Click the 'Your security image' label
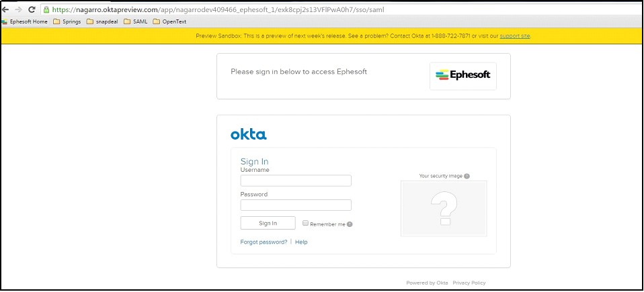The image size is (644, 292). [441, 176]
